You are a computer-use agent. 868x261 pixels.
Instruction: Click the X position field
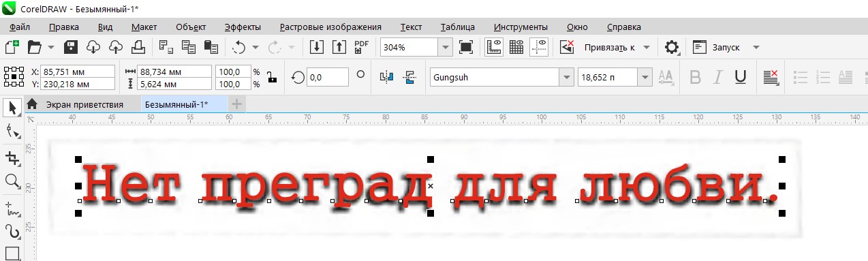tap(78, 71)
